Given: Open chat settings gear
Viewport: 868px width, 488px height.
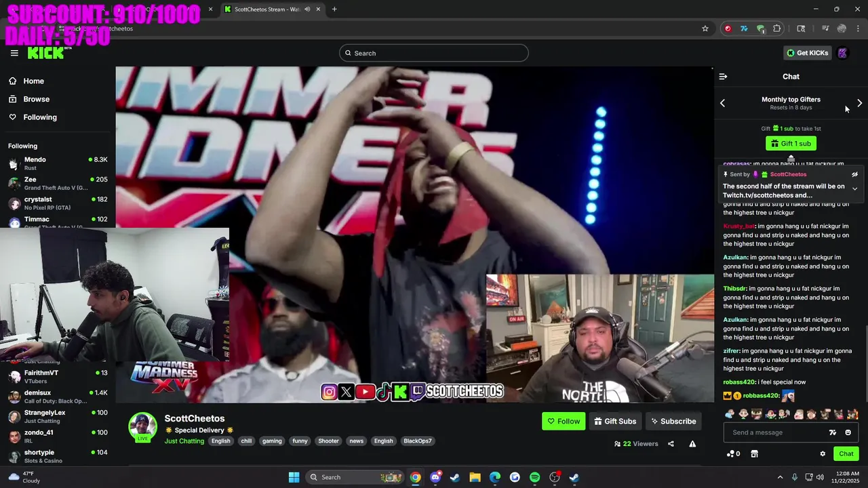Looking at the screenshot, I should coord(823,453).
